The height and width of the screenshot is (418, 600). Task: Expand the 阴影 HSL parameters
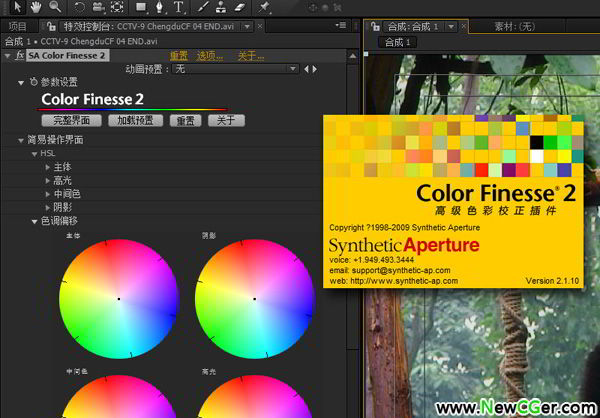coord(48,207)
